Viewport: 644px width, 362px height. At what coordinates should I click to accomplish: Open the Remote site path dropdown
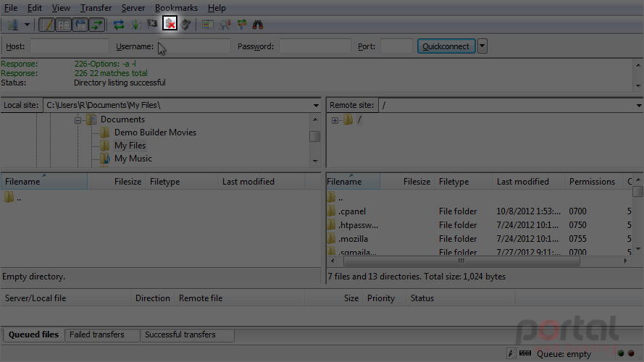pos(639,106)
